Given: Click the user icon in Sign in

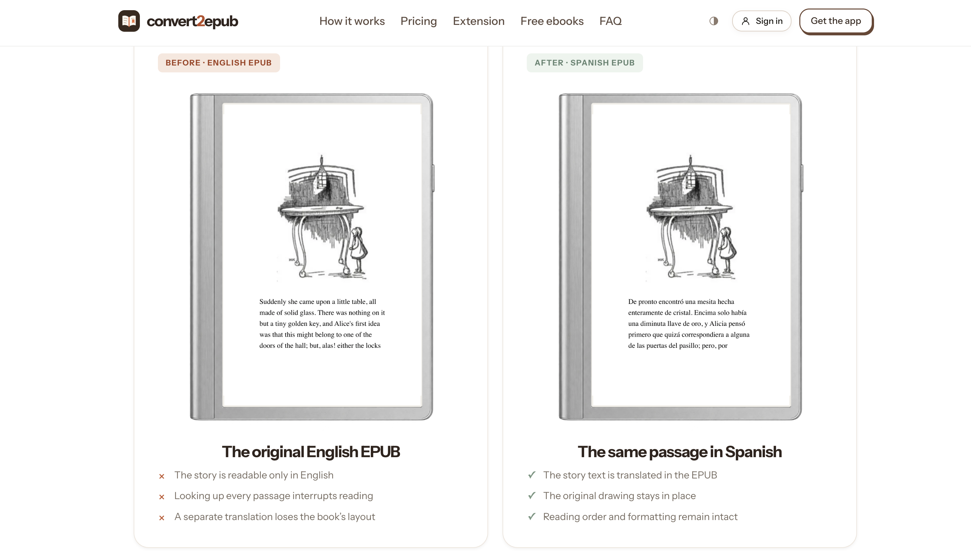Looking at the screenshot, I should [x=745, y=21].
